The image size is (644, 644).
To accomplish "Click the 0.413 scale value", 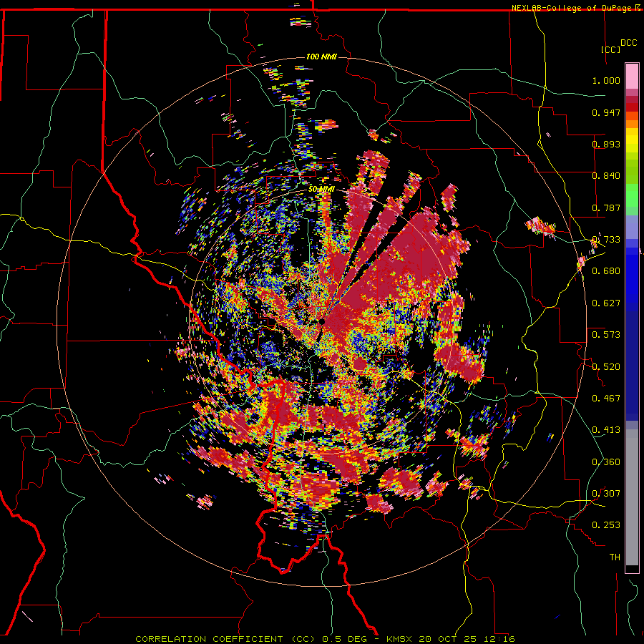I will pos(606,430).
